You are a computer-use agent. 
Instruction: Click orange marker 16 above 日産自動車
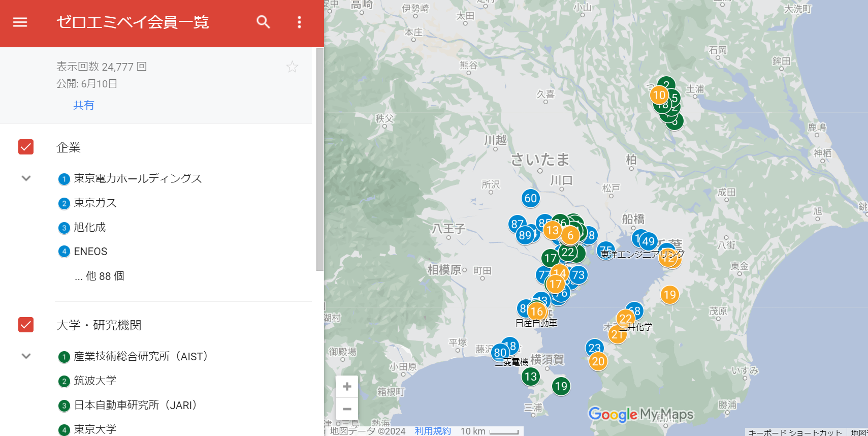pyautogui.click(x=537, y=311)
